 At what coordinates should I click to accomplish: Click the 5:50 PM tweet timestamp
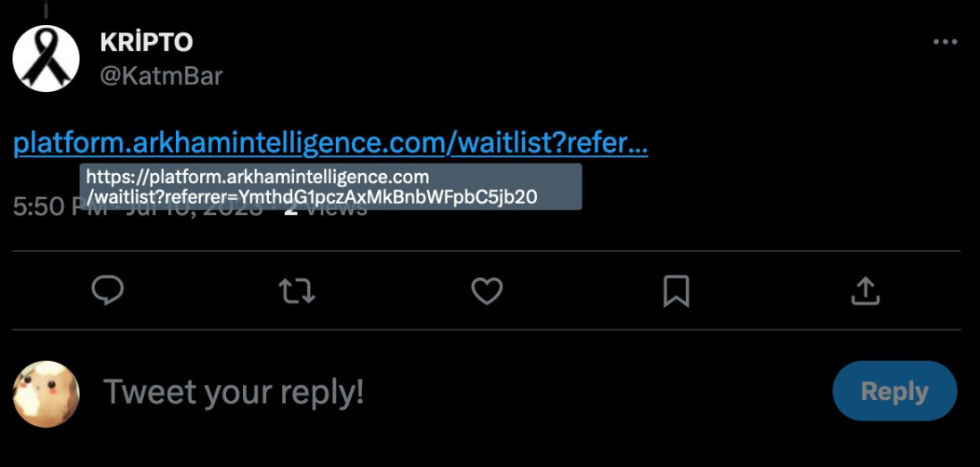pyautogui.click(x=42, y=207)
